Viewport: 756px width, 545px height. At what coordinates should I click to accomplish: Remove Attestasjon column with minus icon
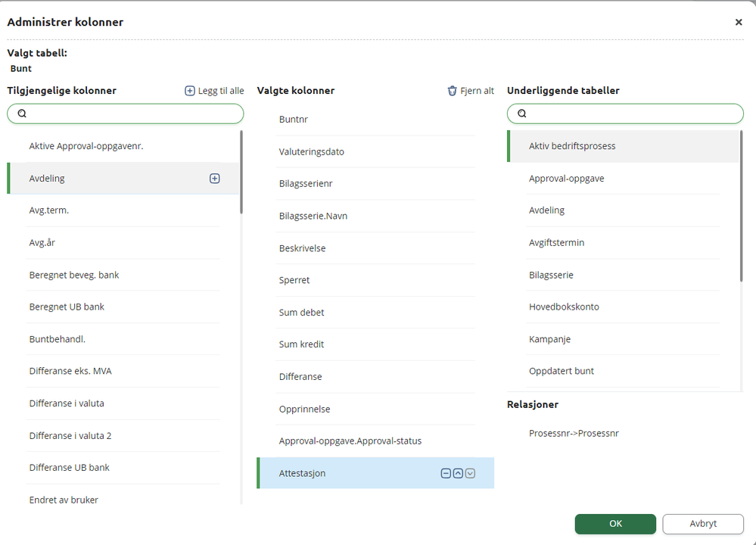click(x=446, y=473)
